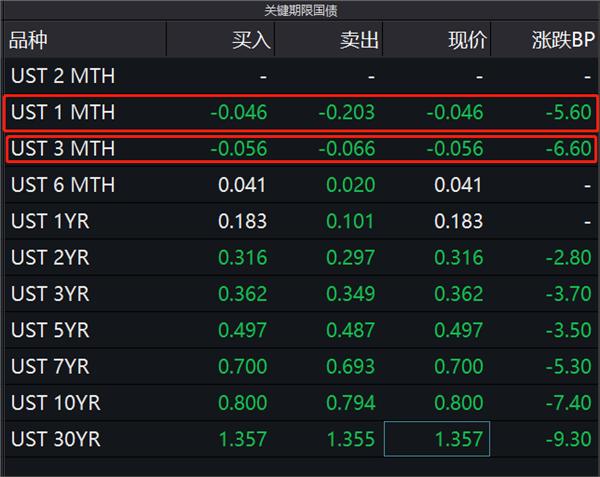Click UST 7YR change value -5.30

click(569, 367)
